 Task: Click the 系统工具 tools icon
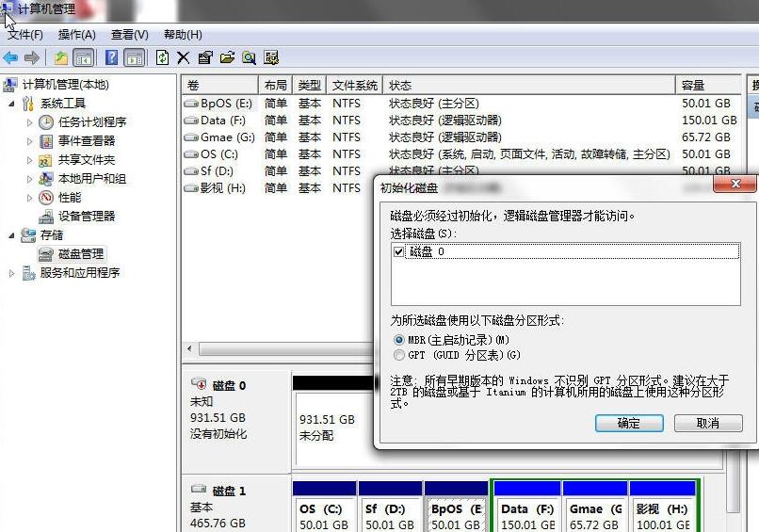click(27, 104)
